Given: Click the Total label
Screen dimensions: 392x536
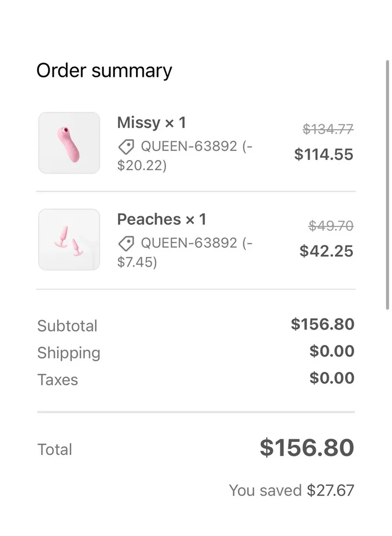Looking at the screenshot, I should [54, 449].
